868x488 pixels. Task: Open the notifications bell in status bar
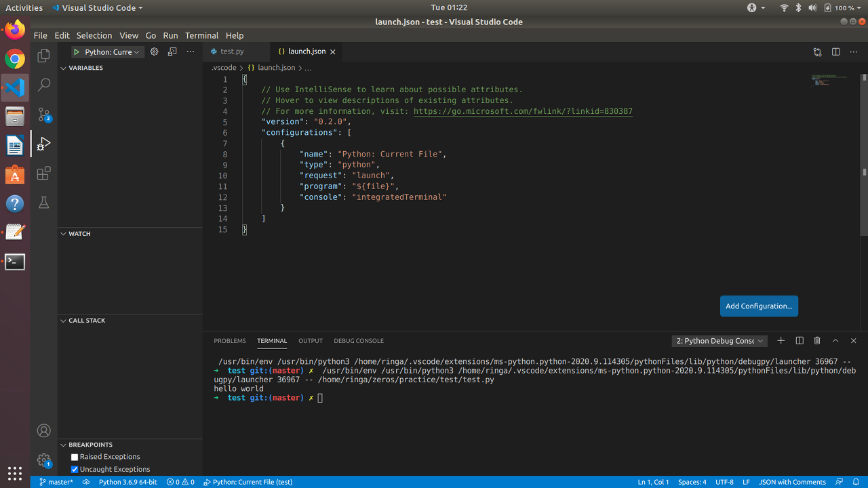point(856,482)
